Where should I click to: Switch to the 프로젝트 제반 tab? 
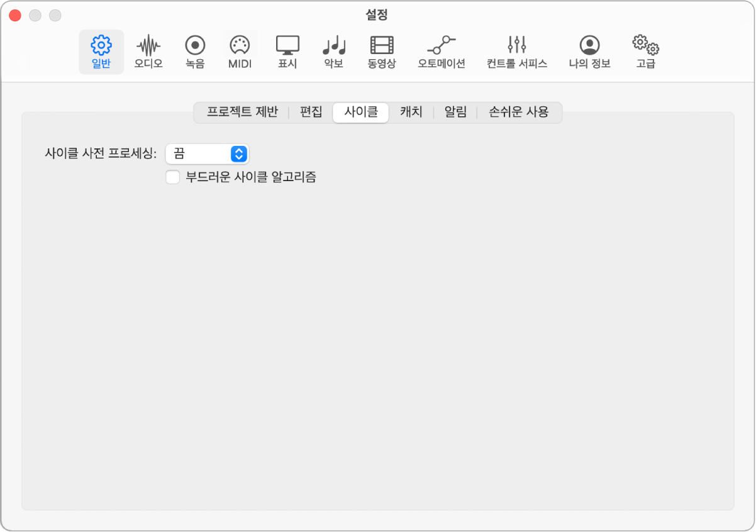point(242,113)
